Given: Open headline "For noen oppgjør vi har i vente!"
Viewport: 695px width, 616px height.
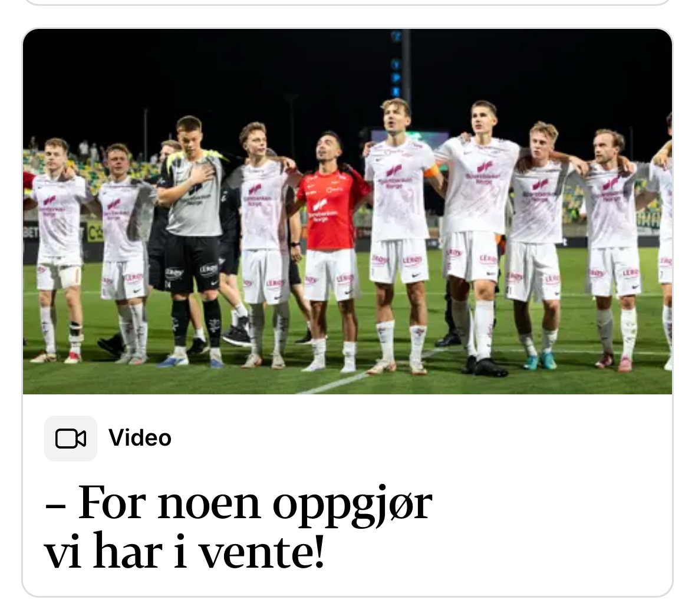Looking at the screenshot, I should (239, 526).
